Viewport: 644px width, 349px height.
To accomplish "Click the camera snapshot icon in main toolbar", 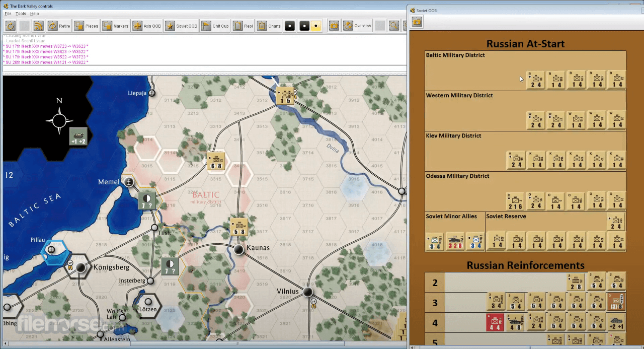I will [334, 26].
